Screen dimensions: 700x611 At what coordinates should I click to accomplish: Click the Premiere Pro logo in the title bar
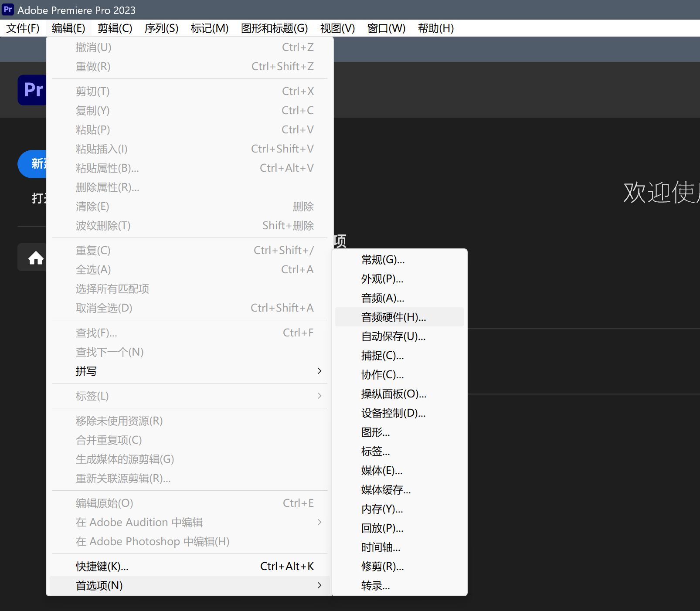[x=8, y=9]
